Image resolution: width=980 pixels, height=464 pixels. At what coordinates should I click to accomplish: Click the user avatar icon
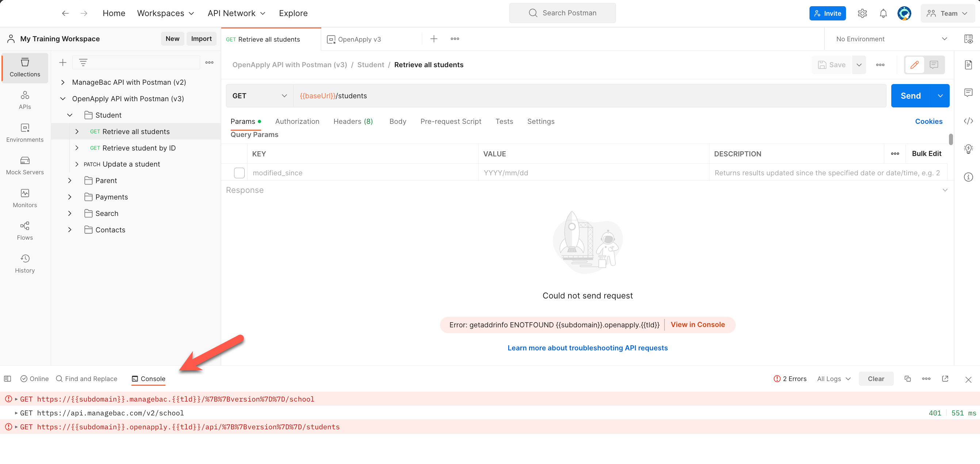coord(904,13)
